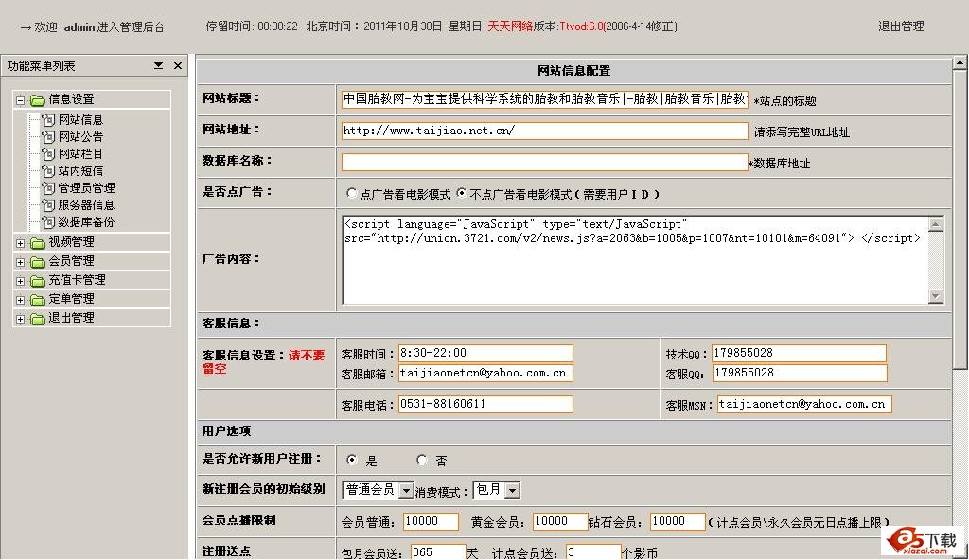The image size is (969, 560).
Task: Click the 客服时间 input field
Action: click(485, 353)
